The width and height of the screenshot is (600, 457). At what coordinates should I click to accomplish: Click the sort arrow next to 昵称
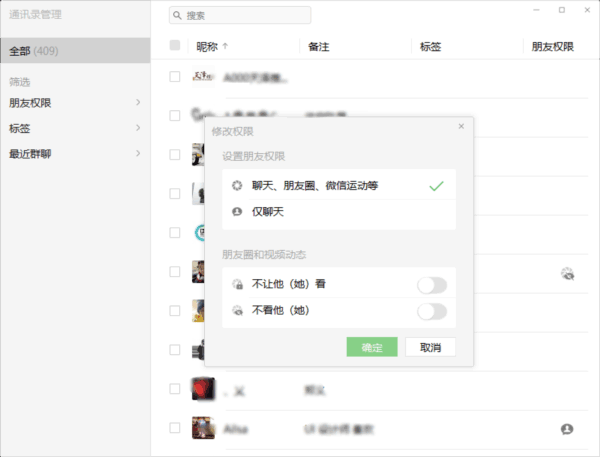[224, 46]
